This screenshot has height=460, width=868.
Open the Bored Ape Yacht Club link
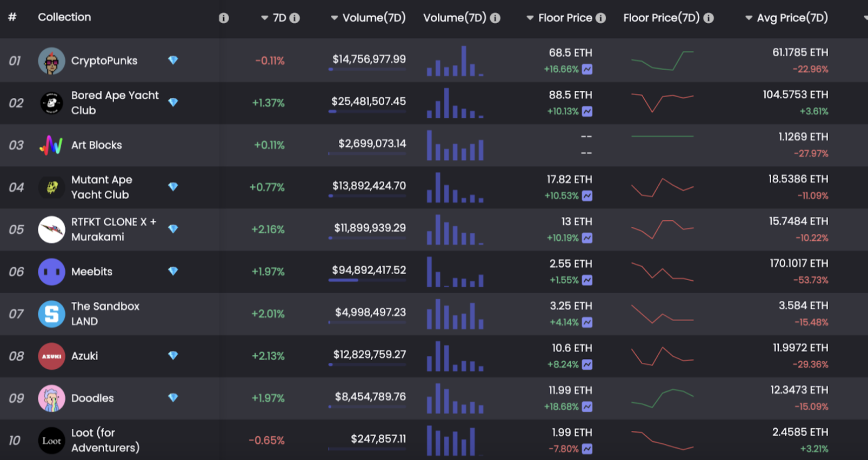coord(115,103)
